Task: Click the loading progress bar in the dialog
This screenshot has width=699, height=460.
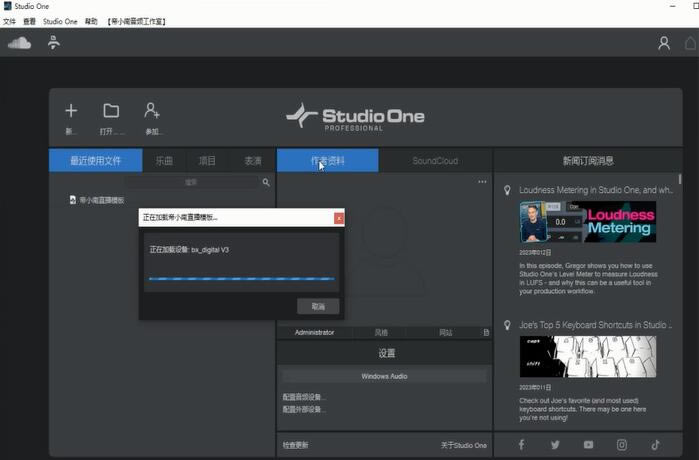Action: (242, 279)
